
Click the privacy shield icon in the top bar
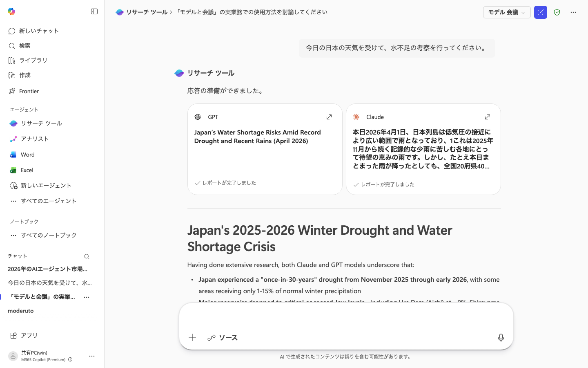point(557,12)
